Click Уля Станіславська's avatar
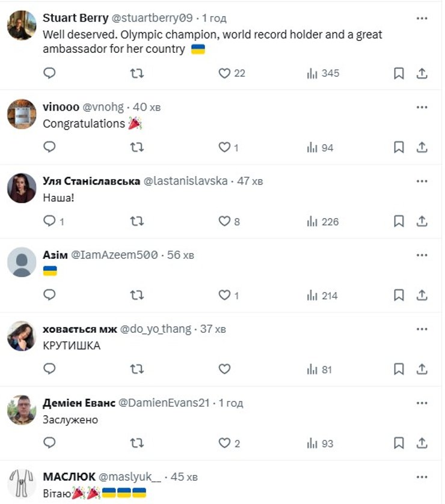This screenshot has height=504, width=445. point(22,188)
